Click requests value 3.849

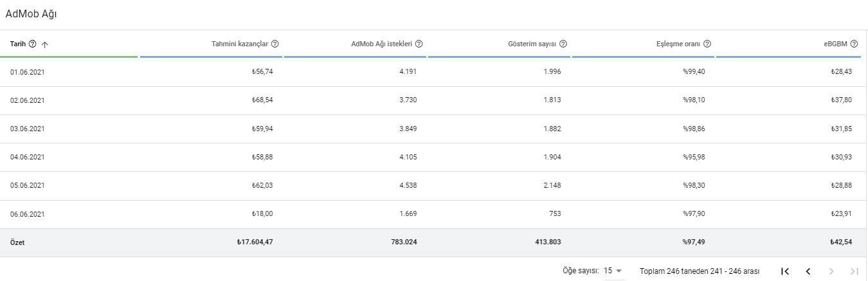(x=408, y=128)
